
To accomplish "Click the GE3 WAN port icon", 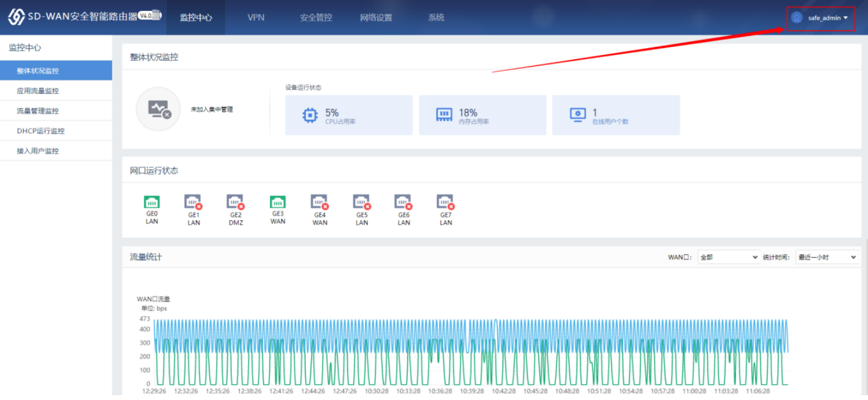I will pos(278,202).
